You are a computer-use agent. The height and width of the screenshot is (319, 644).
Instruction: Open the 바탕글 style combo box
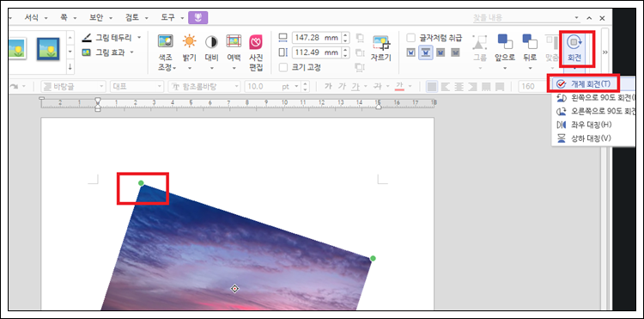(x=74, y=87)
